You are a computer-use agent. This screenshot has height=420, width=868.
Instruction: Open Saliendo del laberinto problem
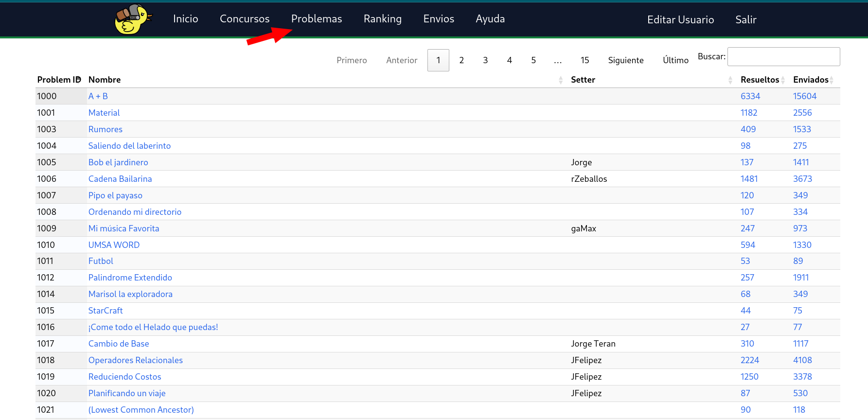[129, 146]
